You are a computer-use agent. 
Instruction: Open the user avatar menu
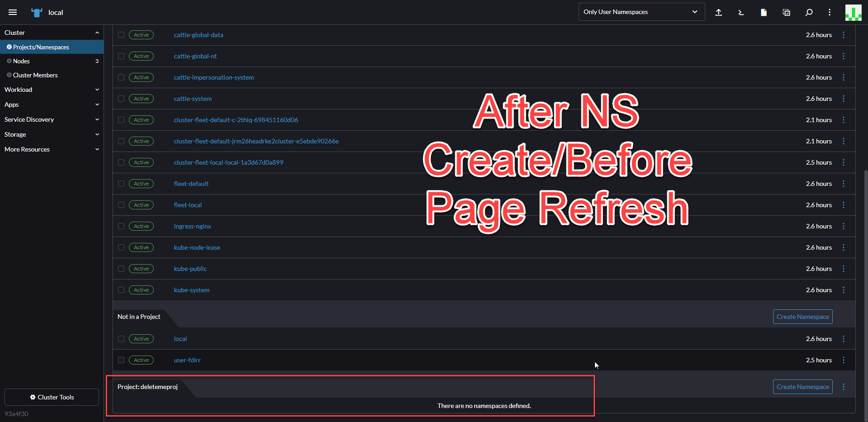[x=853, y=12]
